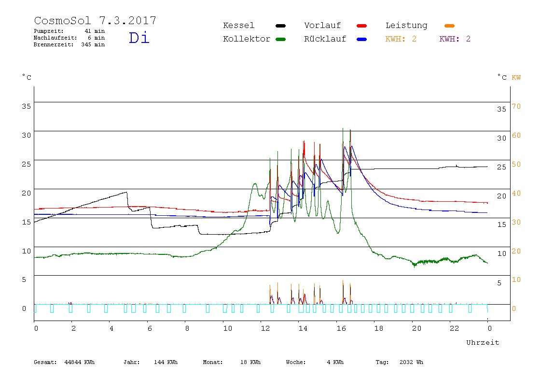Click the 'Rücklauf' legend label

point(325,39)
